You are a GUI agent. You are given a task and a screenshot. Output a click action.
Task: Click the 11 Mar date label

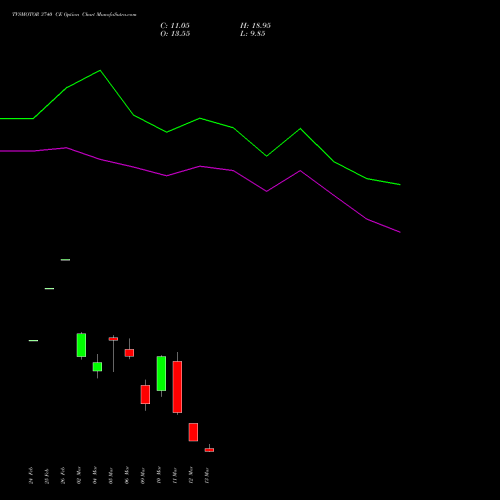(175, 476)
